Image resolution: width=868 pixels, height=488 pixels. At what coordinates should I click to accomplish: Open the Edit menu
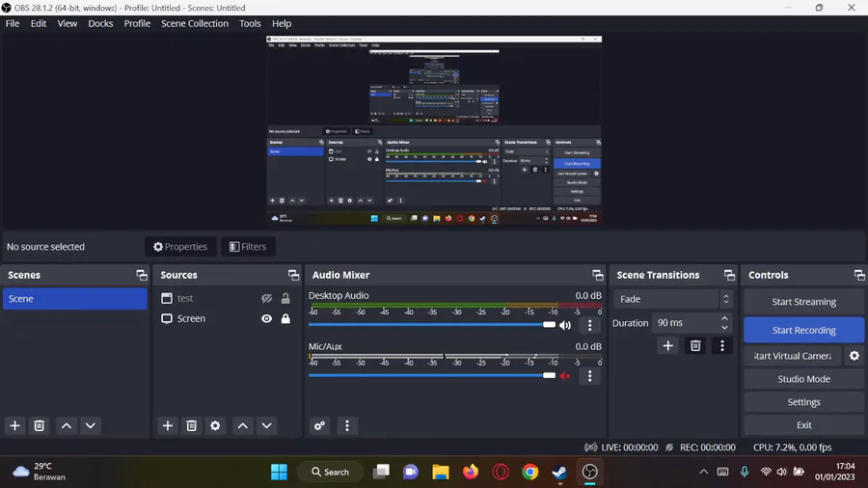click(x=39, y=23)
